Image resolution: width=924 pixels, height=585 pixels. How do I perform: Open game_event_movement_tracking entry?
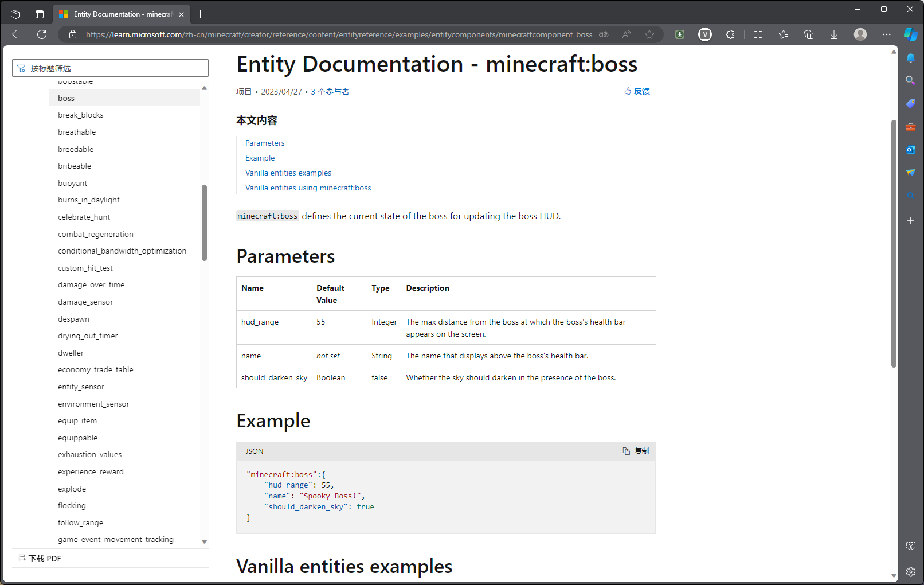coord(116,539)
